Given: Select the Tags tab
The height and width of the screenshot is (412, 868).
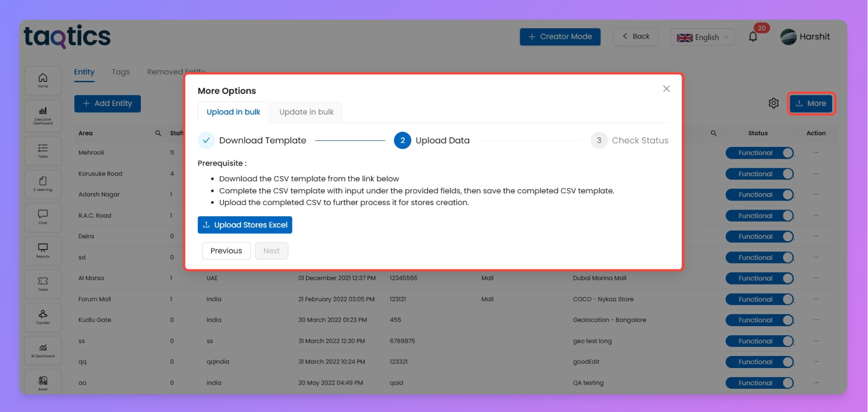Looking at the screenshot, I should click(x=121, y=72).
